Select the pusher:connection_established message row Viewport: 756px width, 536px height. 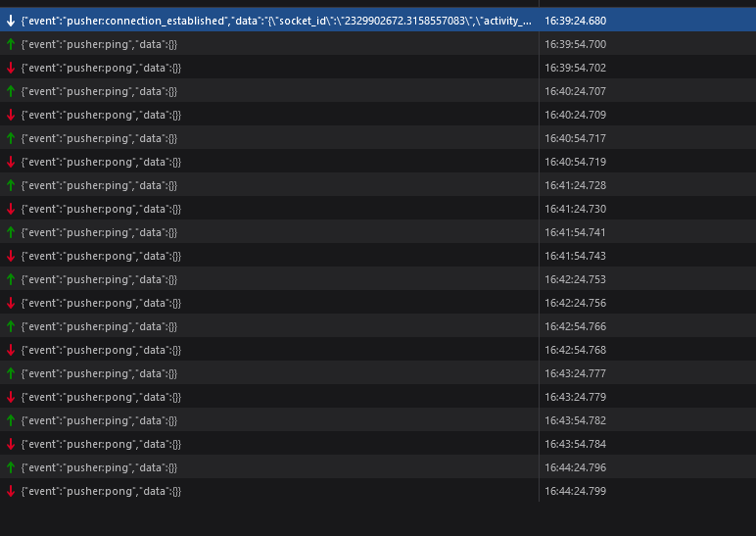pos(378,21)
